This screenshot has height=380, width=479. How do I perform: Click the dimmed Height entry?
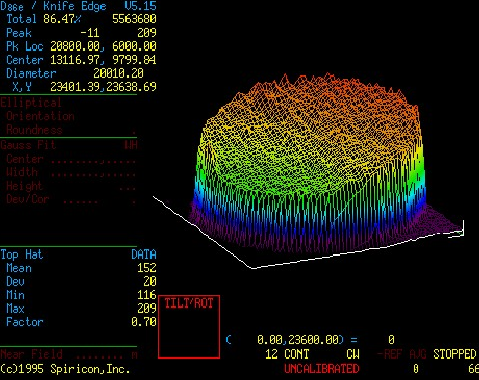click(x=25, y=186)
